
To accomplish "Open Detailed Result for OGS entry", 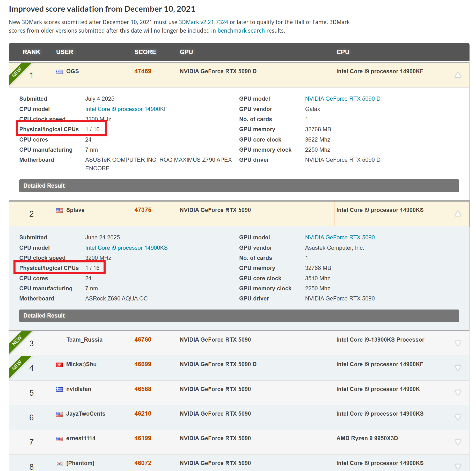I will click(239, 186).
